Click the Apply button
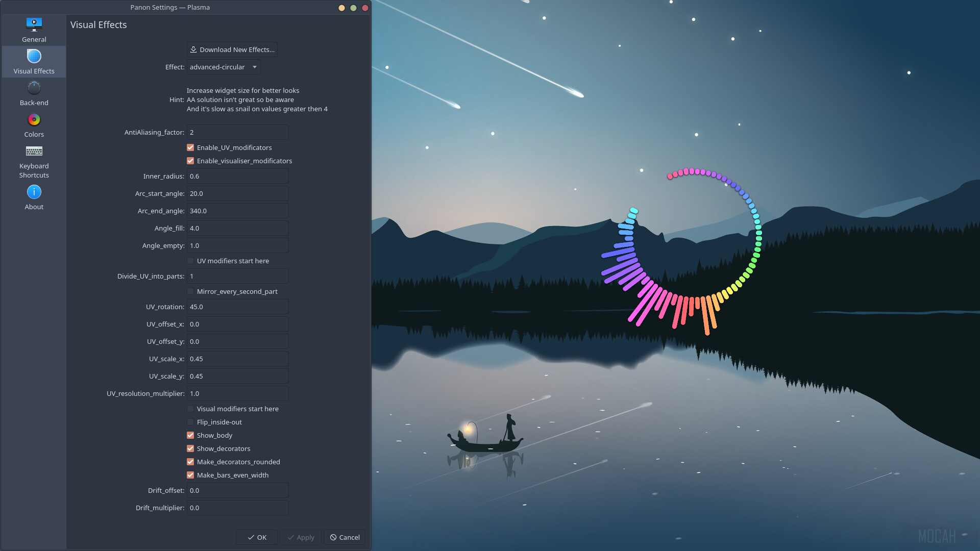980x551 pixels. (x=301, y=537)
